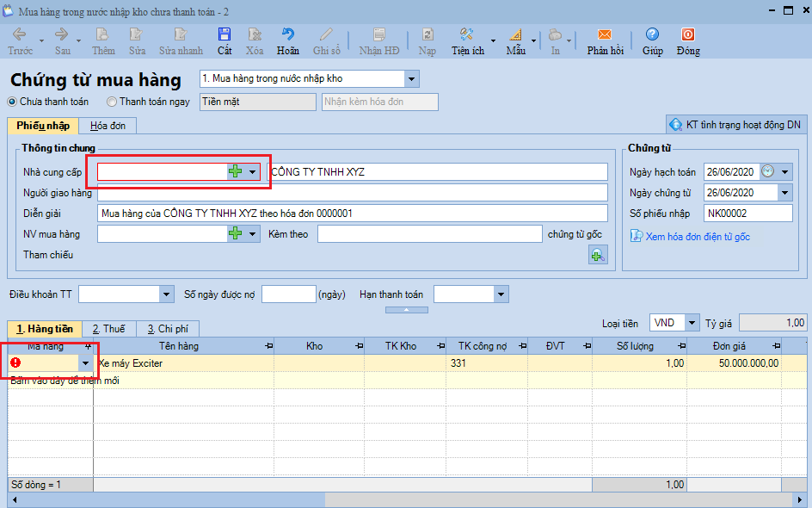
Task: Open the clock icon beside Ngày hạch toán
Action: [767, 171]
